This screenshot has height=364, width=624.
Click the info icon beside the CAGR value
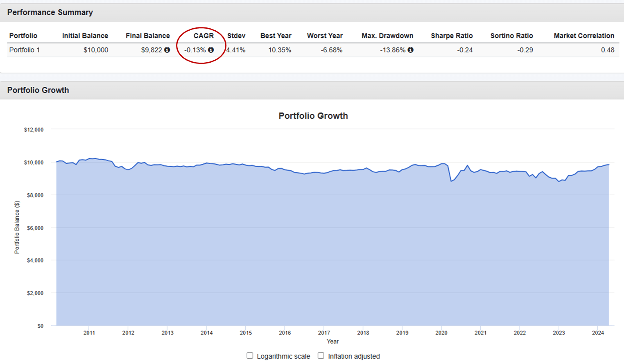click(x=211, y=50)
